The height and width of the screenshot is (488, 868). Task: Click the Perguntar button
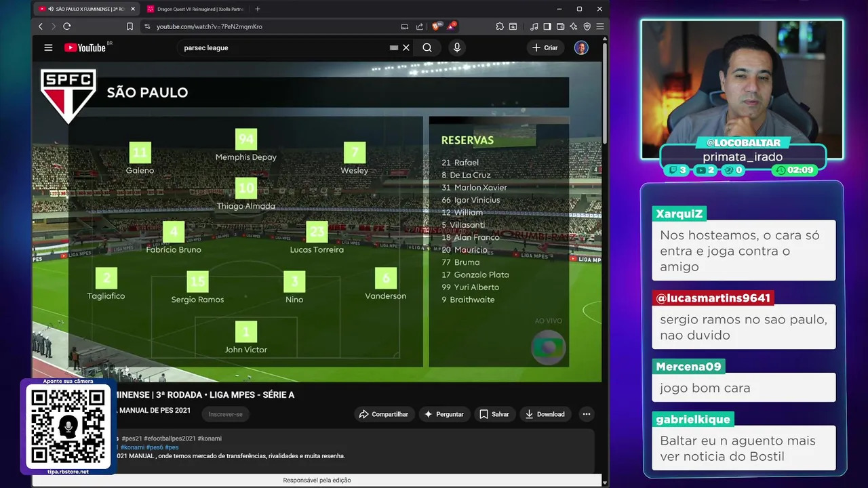[x=444, y=414]
